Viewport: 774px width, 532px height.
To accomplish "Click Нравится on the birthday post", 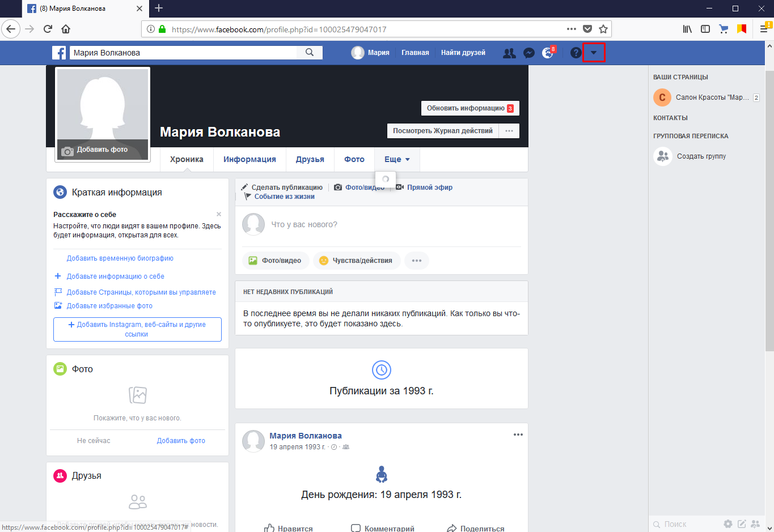I will click(289, 528).
